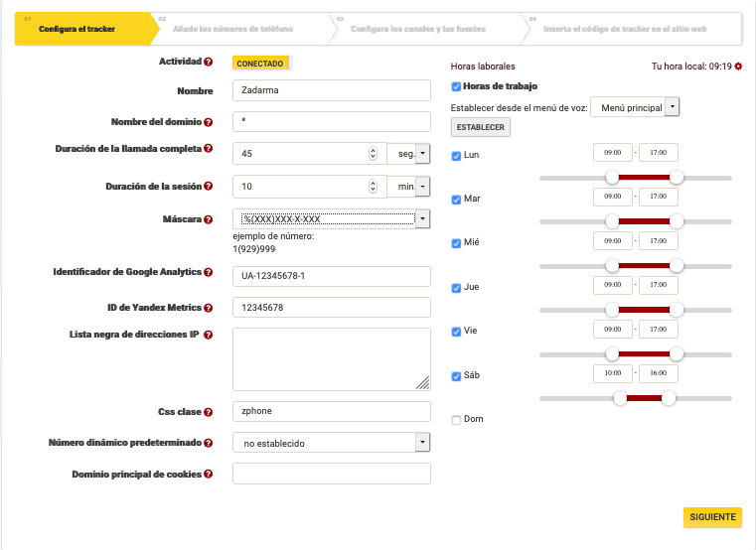
Task: Focus the Nombre del dominio field
Action: point(331,121)
